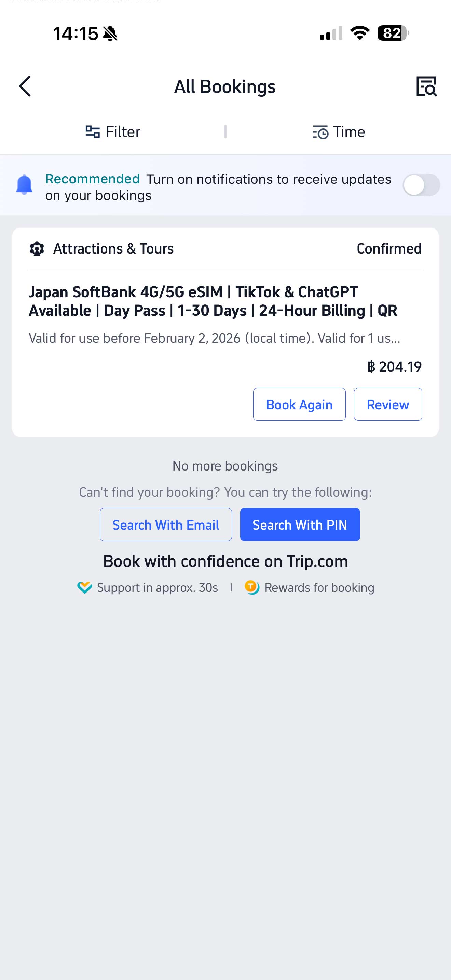
Task: Tap Search With PIN button
Action: tap(300, 525)
